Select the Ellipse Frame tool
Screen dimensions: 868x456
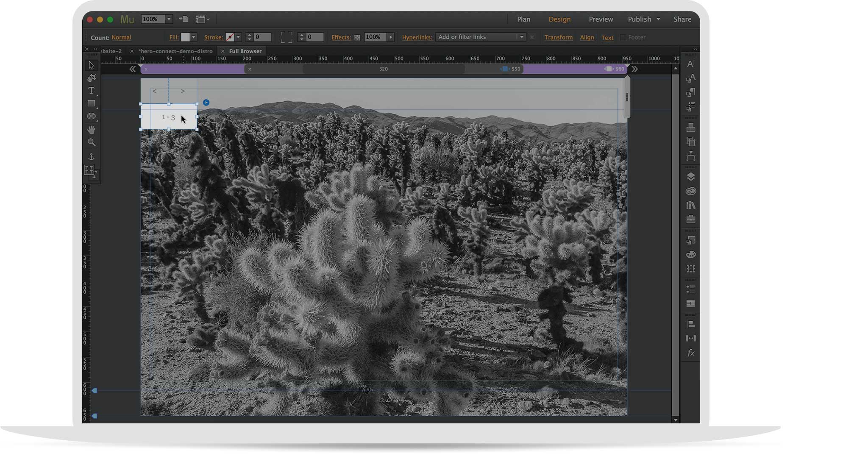(x=91, y=116)
